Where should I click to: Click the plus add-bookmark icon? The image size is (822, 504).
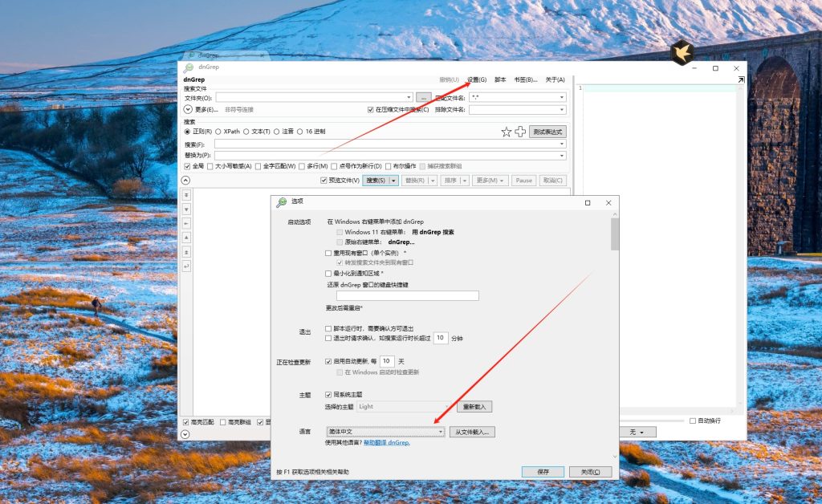520,132
